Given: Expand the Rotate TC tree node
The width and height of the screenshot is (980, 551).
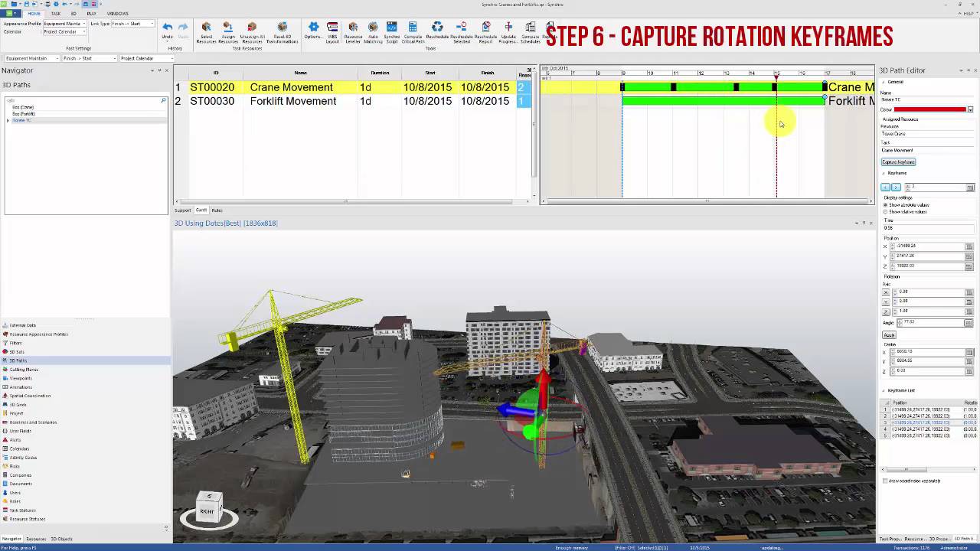Looking at the screenshot, I should 8,120.
